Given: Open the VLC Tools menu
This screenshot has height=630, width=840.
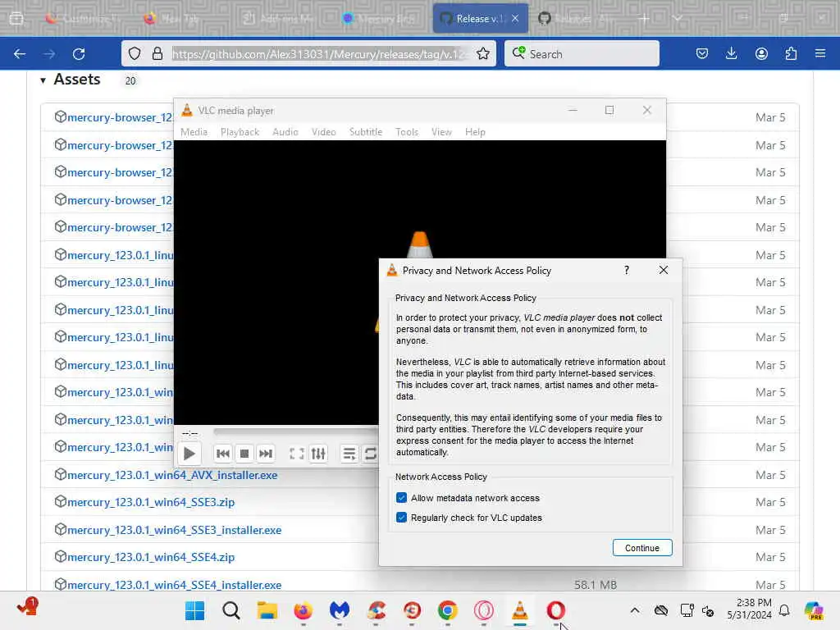Looking at the screenshot, I should [x=407, y=132].
